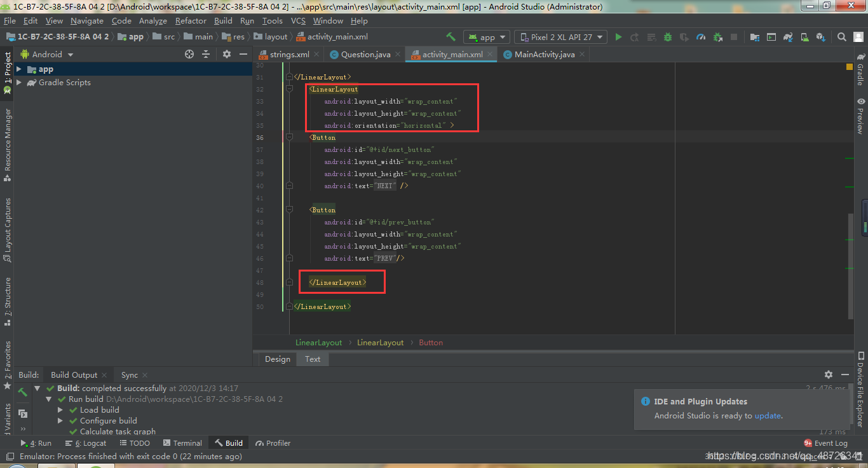
Task: Click the LinearLayout breadcrumb next to Button
Action: coord(380,342)
